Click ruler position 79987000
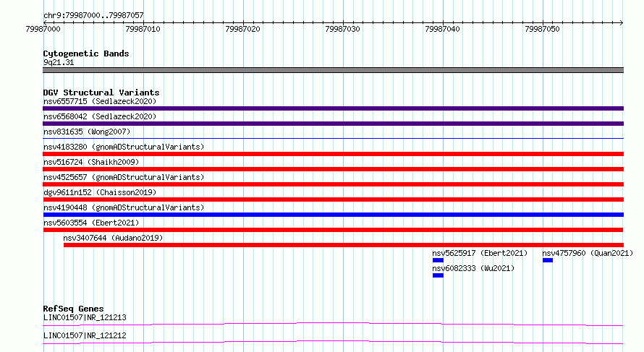Image resolution: width=644 pixels, height=352 pixels. coord(43,29)
